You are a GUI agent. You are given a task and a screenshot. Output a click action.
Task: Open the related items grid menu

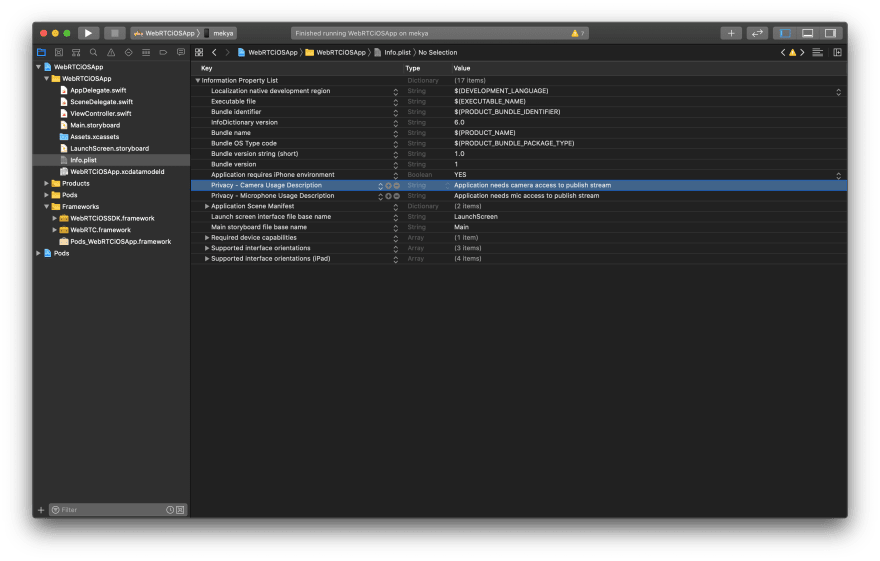199,52
